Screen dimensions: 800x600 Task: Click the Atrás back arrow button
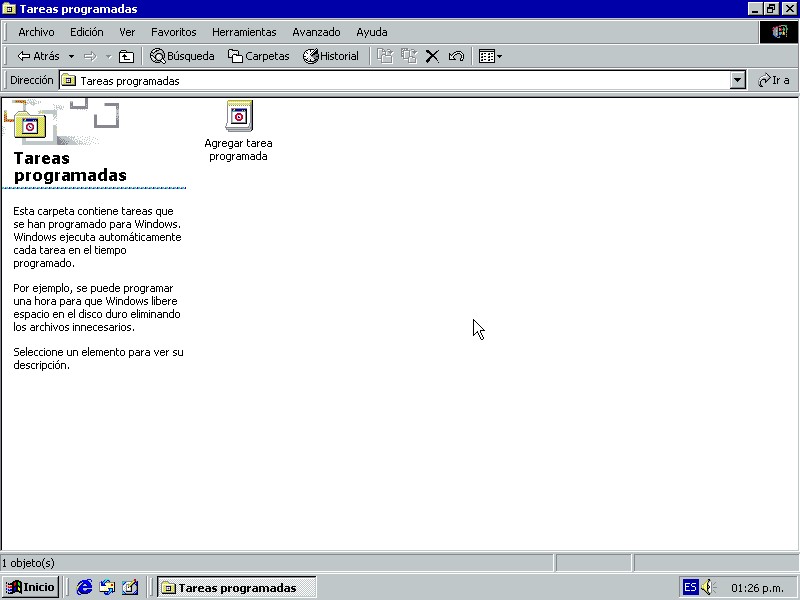point(39,56)
